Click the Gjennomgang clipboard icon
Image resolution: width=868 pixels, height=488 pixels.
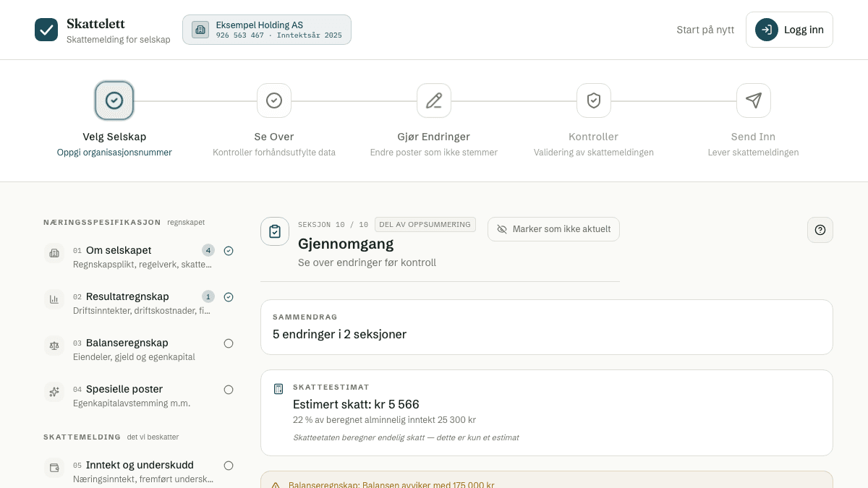[275, 231]
